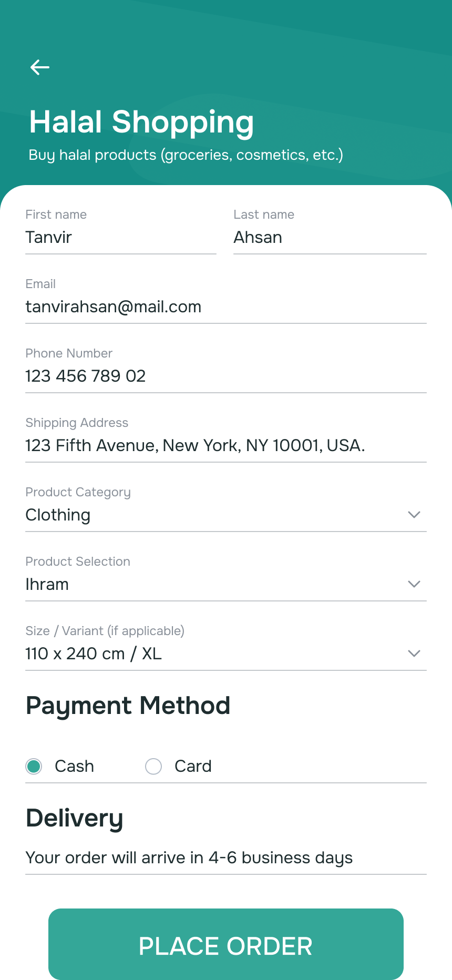Image resolution: width=452 pixels, height=980 pixels.
Task: Click the Card payment label
Action: pos(193,767)
